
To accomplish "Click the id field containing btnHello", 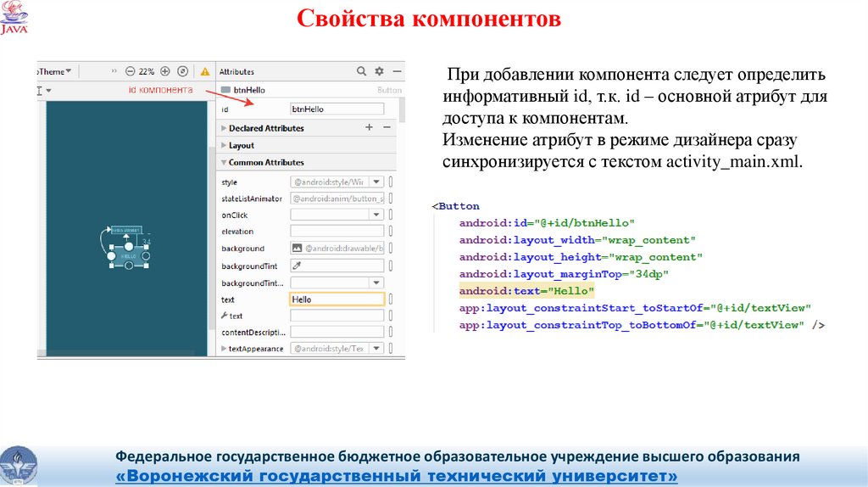I will [x=337, y=109].
